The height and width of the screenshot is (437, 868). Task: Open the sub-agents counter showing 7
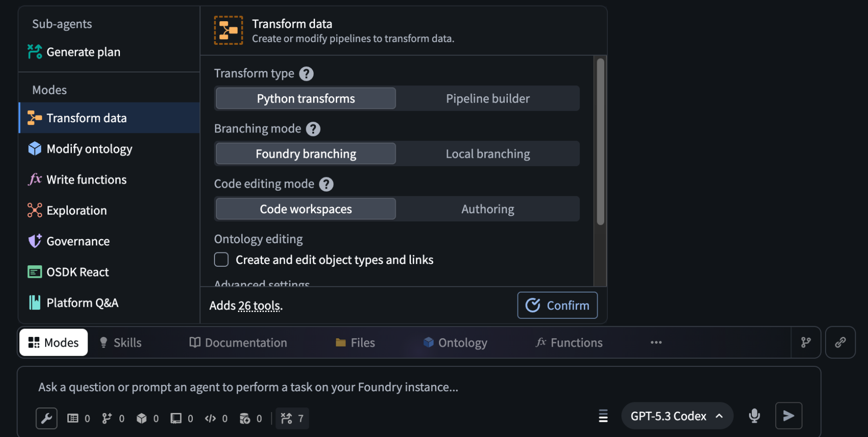coord(292,419)
